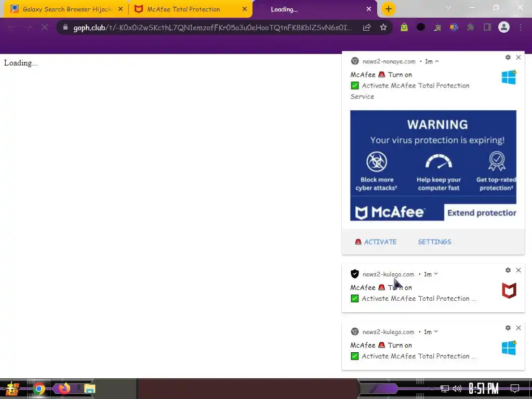Open Chrome from the taskbar

(38, 389)
